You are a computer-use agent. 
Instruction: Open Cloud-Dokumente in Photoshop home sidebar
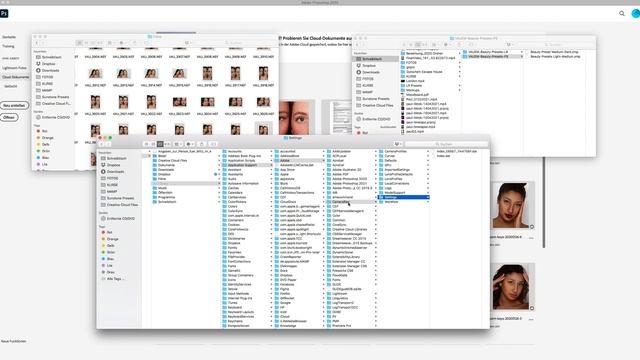coord(15,77)
